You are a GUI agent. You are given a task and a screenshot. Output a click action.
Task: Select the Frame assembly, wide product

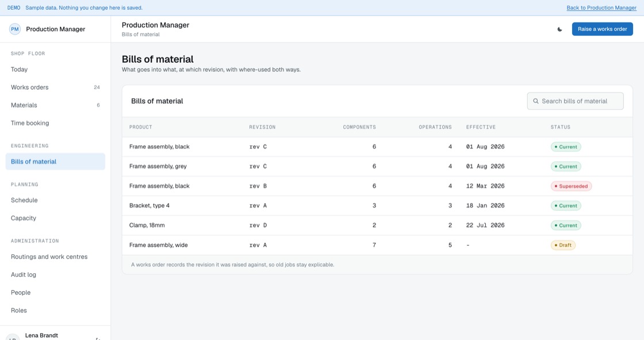coord(158,245)
